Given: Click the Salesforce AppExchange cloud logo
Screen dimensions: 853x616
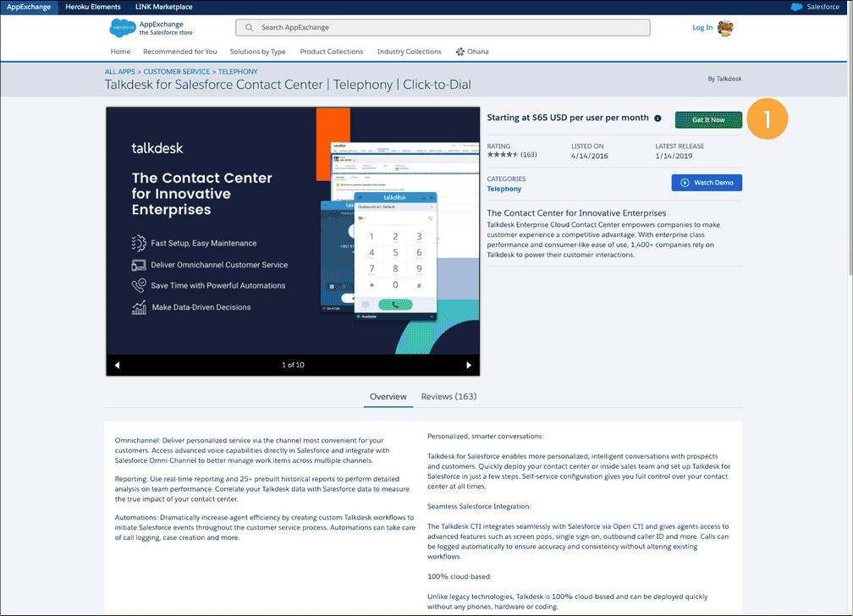Looking at the screenshot, I should tap(123, 27).
